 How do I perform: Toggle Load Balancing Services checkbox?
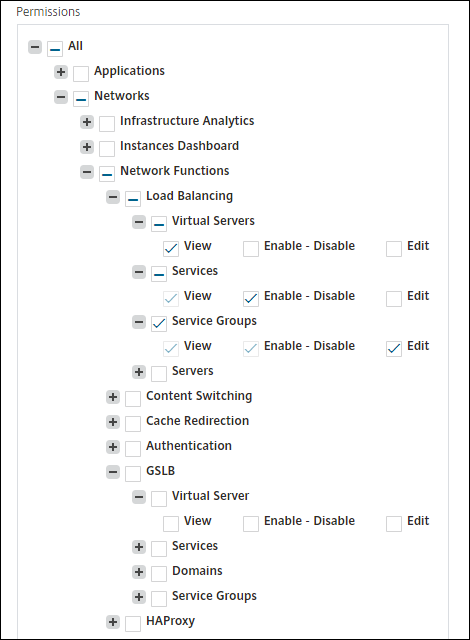(159, 273)
